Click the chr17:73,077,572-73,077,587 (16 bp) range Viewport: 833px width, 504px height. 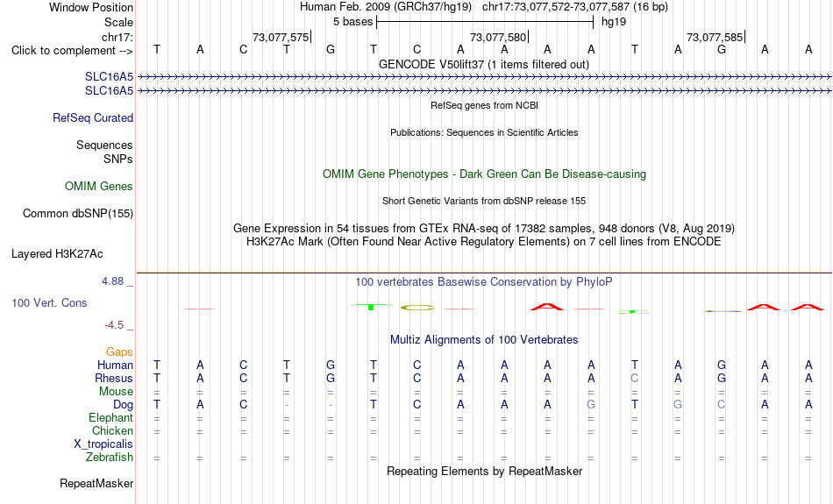[x=575, y=7]
